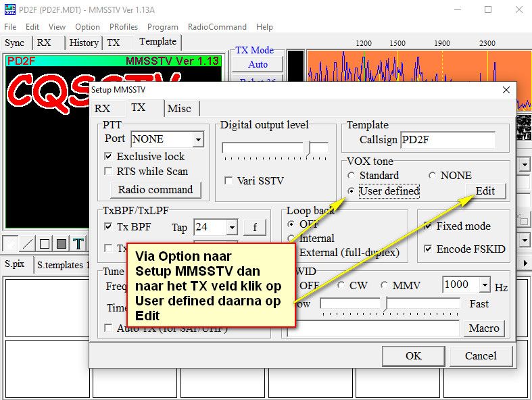The width and height of the screenshot is (532, 400).
Task: Switch to Template tab
Action: pos(158,42)
